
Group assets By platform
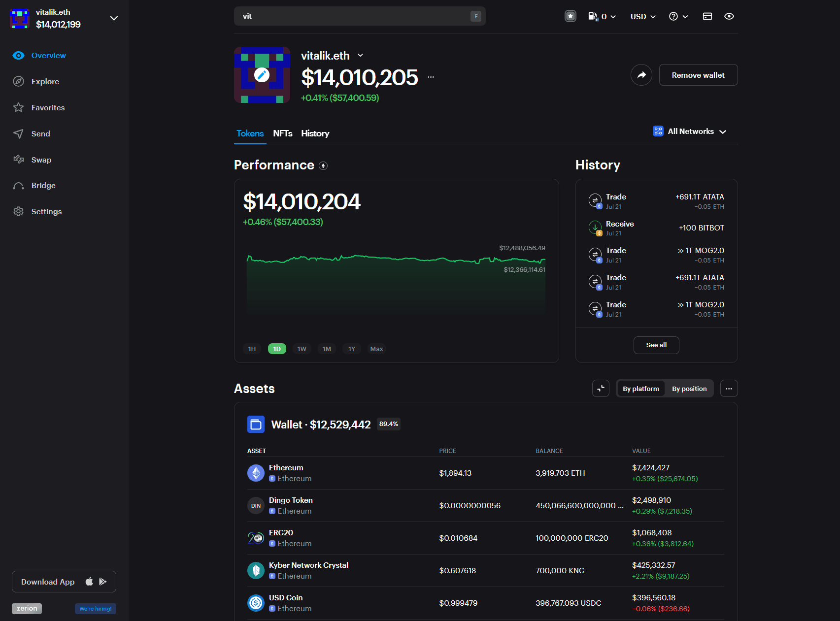pyautogui.click(x=640, y=389)
